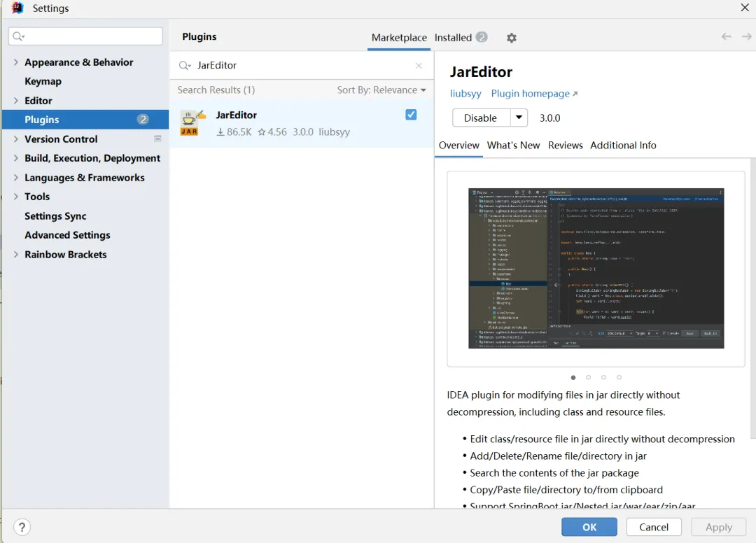Go forward using the right arrow
The image size is (756, 543).
coord(746,36)
